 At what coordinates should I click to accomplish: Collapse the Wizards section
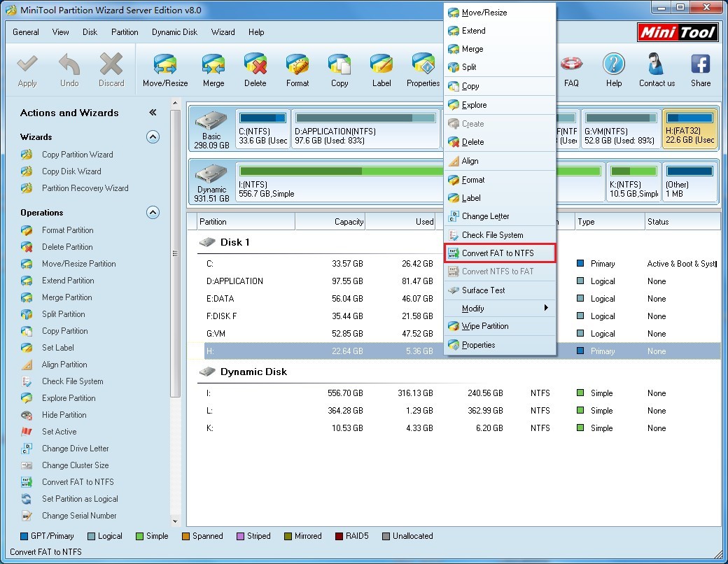pos(153,137)
